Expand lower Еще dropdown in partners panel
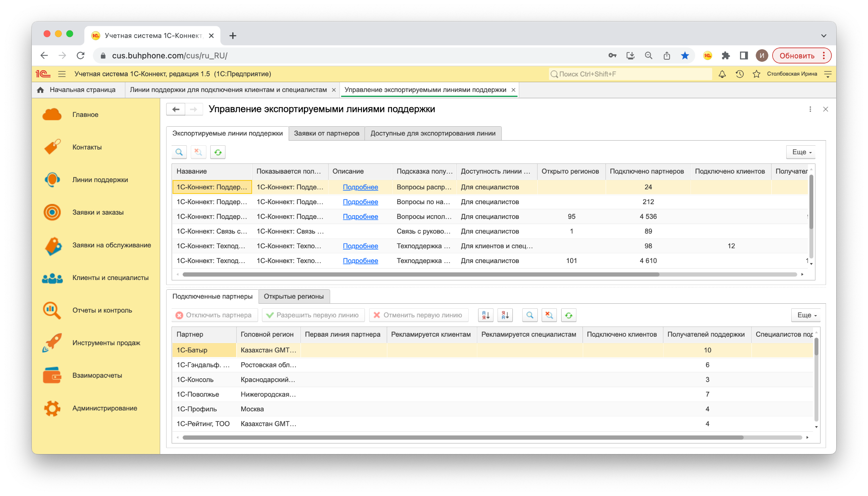The width and height of the screenshot is (868, 496). coord(806,315)
